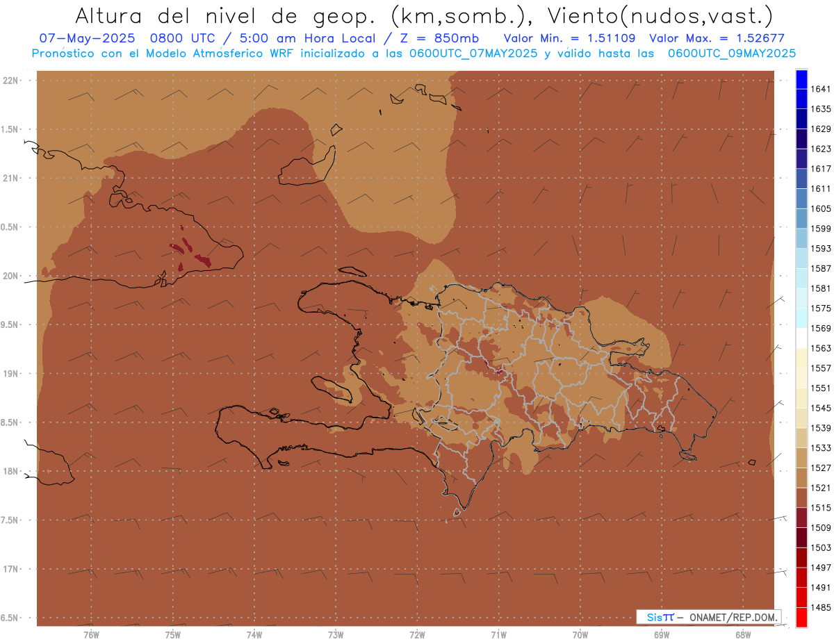Screen dimensions: 834x644
Task: Click the color bar label "1587"
Action: (x=821, y=268)
